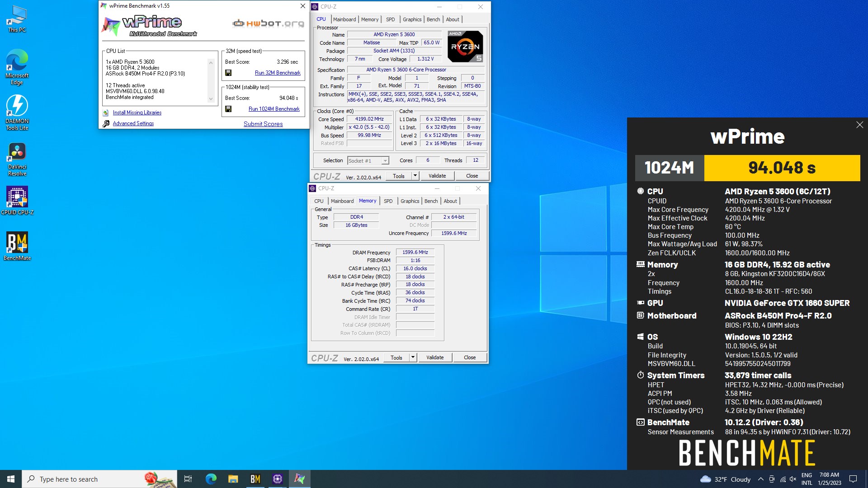
Task: Click the 94.048 s result banner
Action: (x=782, y=168)
